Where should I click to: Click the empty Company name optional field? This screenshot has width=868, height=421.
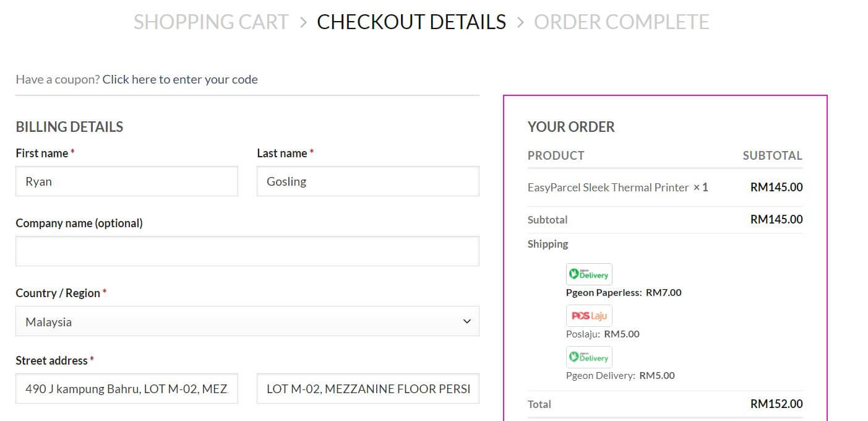[247, 251]
